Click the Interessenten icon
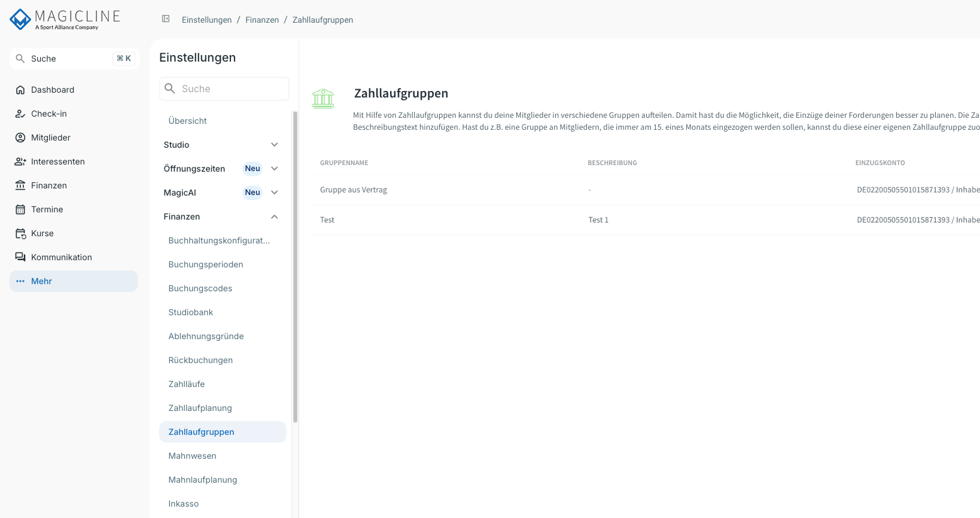This screenshot has height=518, width=980. tap(20, 162)
